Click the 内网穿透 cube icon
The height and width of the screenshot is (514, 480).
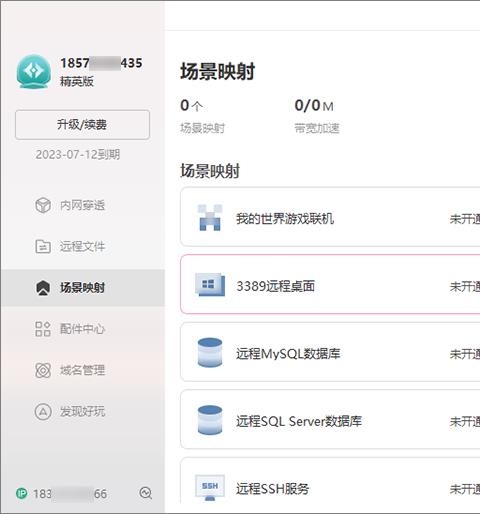pos(43,205)
